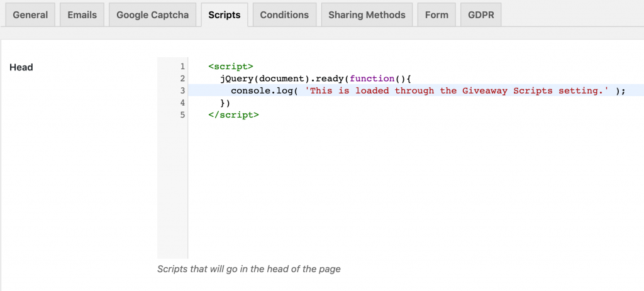Click line number 5 in the gutter
The image size is (644, 291).
(182, 114)
